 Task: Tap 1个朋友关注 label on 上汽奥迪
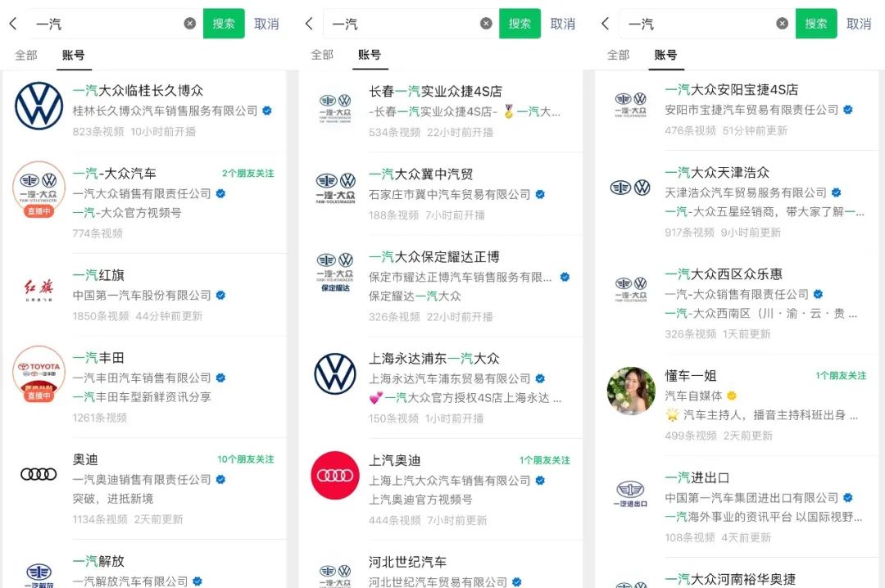[x=545, y=460]
